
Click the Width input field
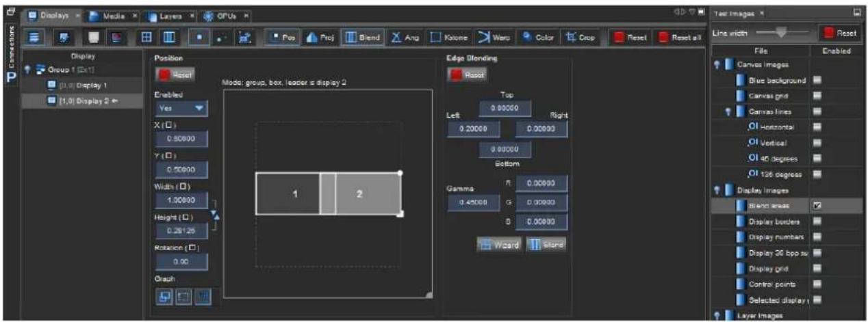coord(181,201)
